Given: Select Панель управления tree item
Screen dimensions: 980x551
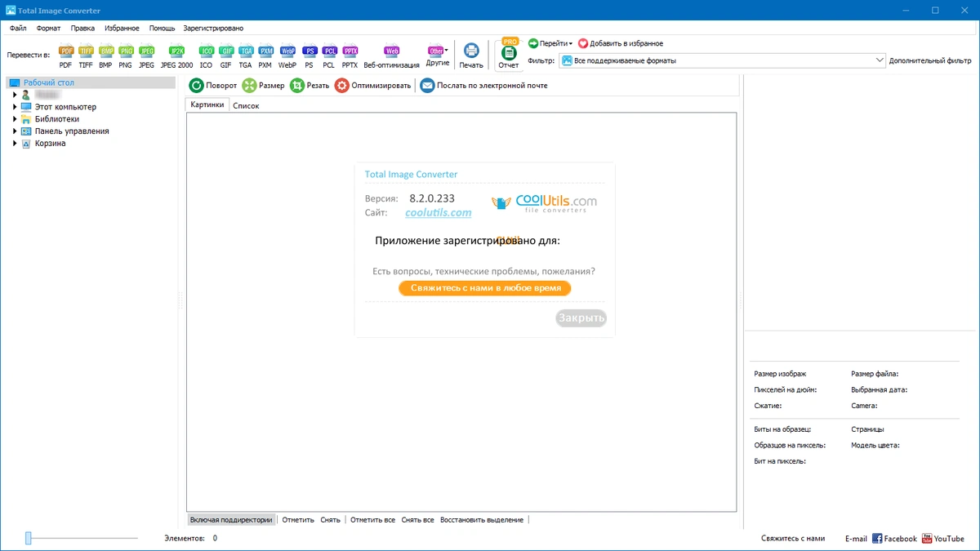Looking at the screenshot, I should 72,131.
